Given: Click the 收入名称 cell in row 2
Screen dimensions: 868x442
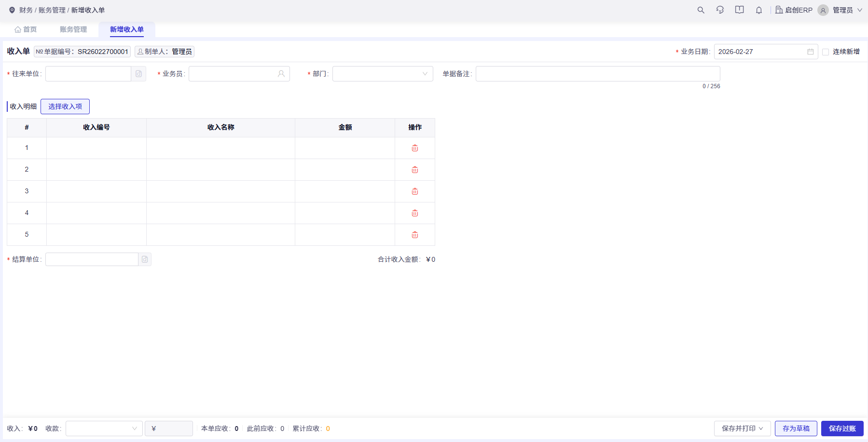Looking at the screenshot, I should point(221,170).
